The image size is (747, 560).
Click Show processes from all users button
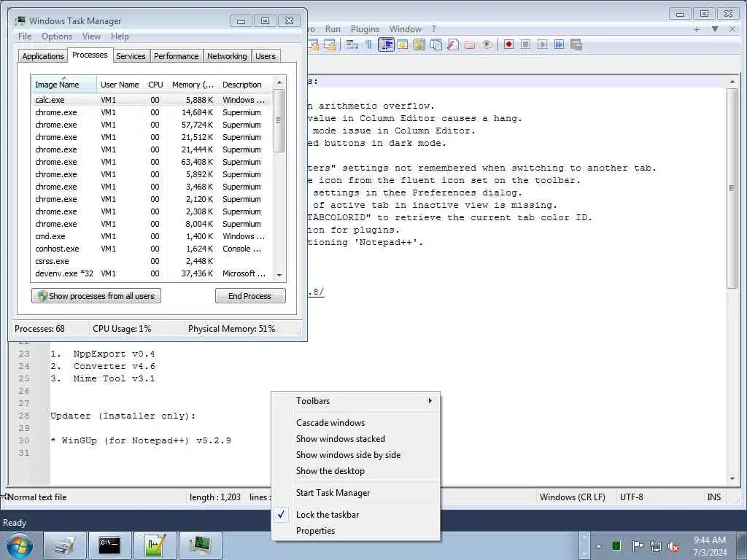(x=96, y=296)
